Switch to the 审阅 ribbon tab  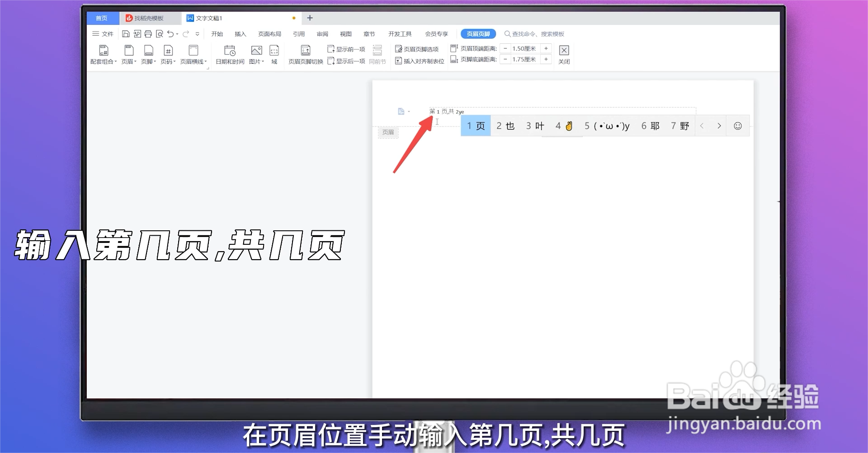point(322,34)
